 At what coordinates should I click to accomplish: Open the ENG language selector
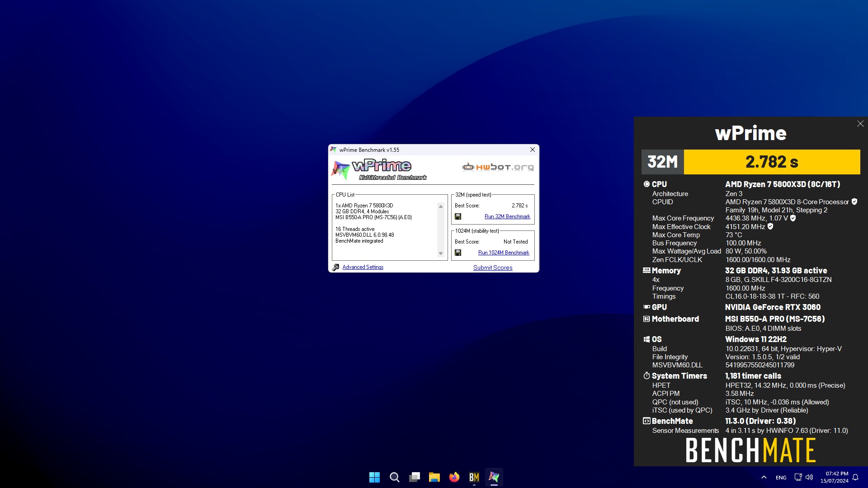coord(781,478)
